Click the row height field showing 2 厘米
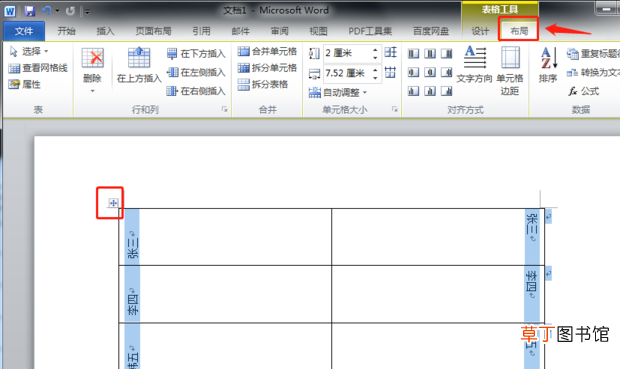620x369 pixels. 347,53
